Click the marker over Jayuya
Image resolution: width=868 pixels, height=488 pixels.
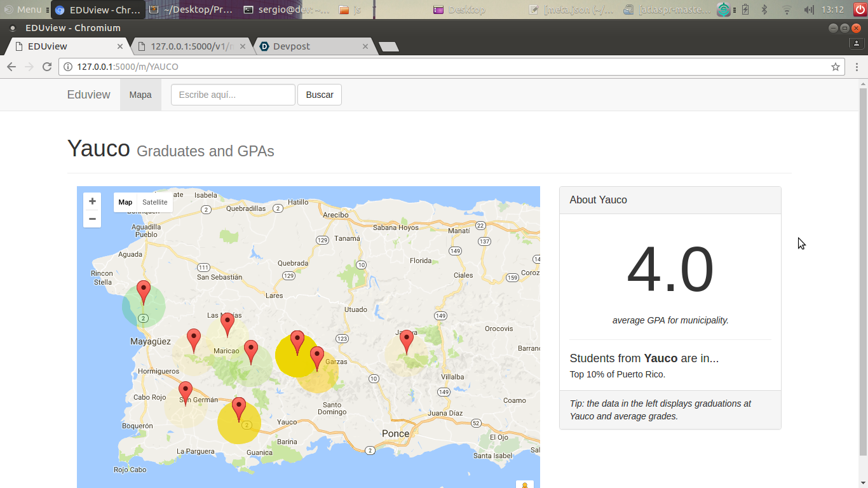point(407,342)
